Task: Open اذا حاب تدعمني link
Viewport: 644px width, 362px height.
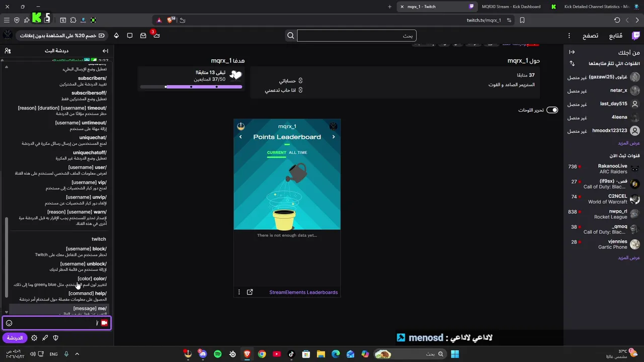Action: 283,90
